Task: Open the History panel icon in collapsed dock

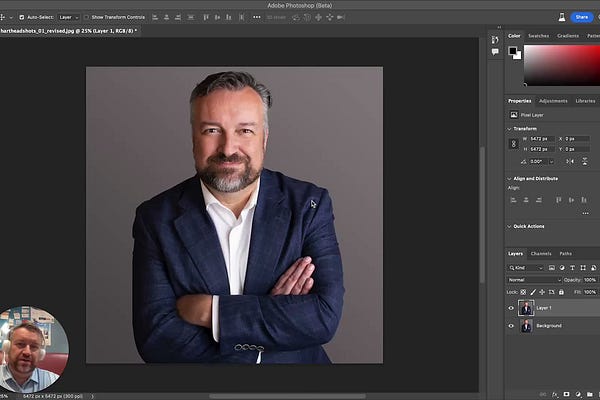Action: click(495, 40)
